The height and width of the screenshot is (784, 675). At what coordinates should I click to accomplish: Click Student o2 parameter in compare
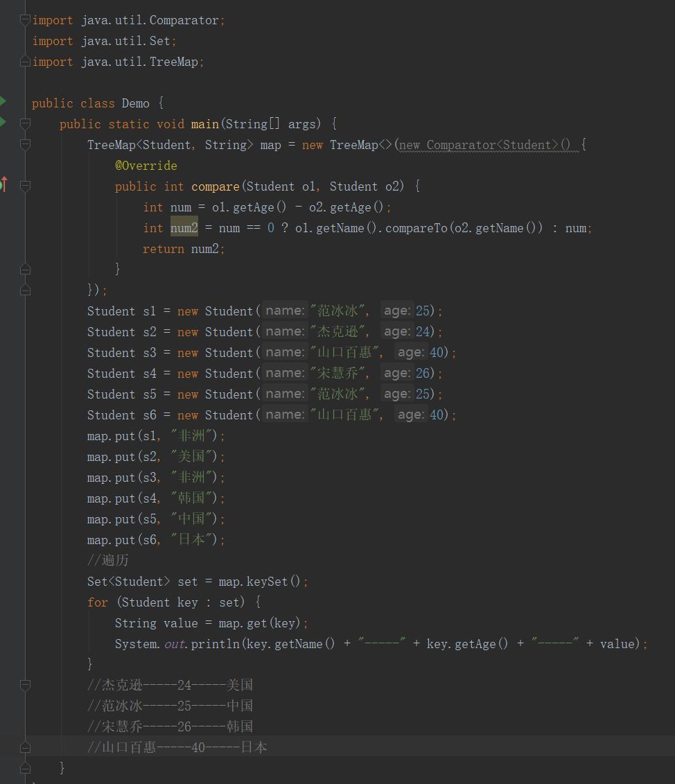pos(365,186)
